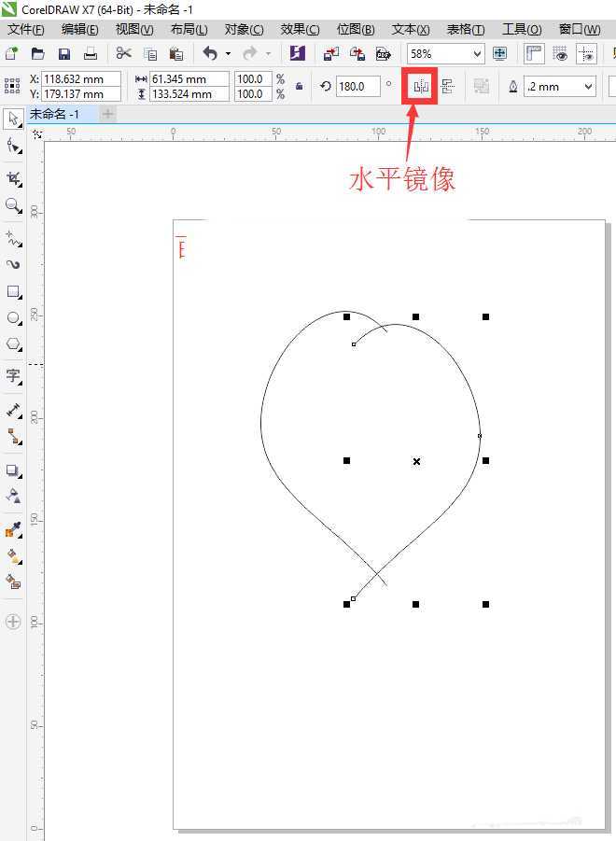
Task: Open the zoom level 58% dropdown
Action: tap(478, 54)
